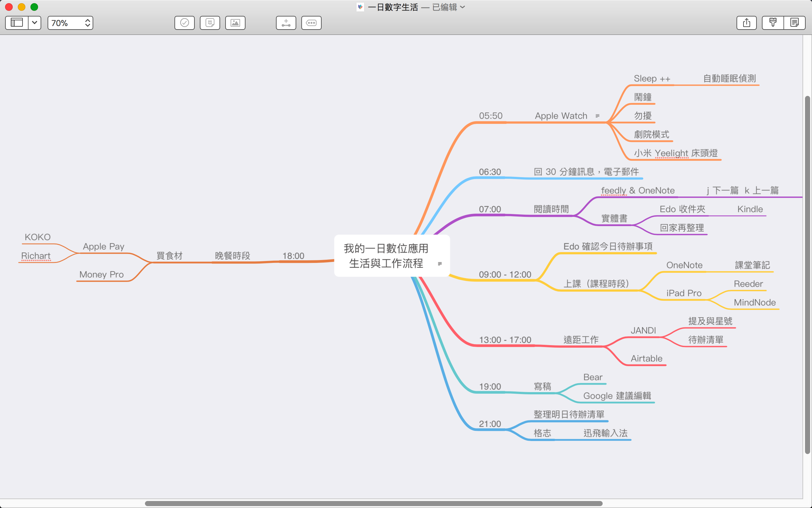Select the Google 建議編輯 node
Screen dimensions: 812x508
[x=617, y=396]
